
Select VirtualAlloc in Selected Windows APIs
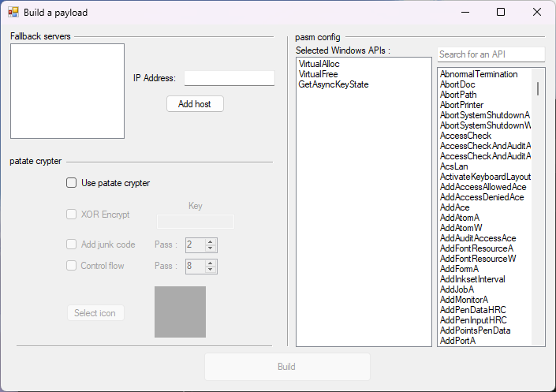(x=319, y=64)
